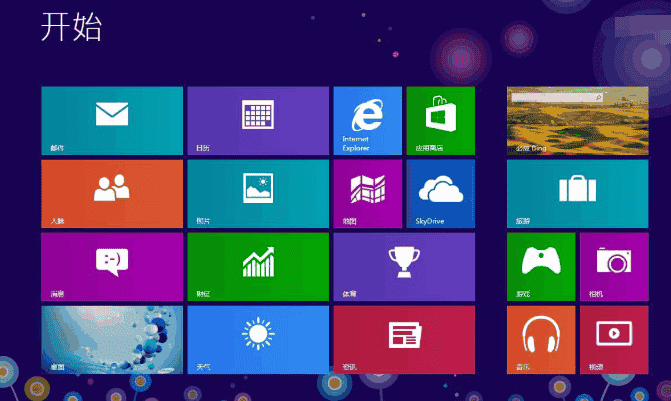Switch to the Desktop (桌面) tile
This screenshot has height=401, width=671.
click(x=112, y=340)
